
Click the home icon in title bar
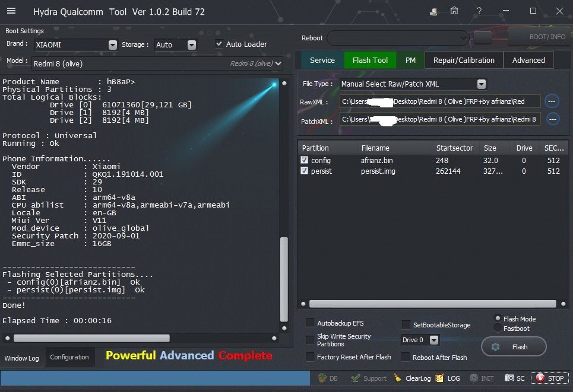454,11
